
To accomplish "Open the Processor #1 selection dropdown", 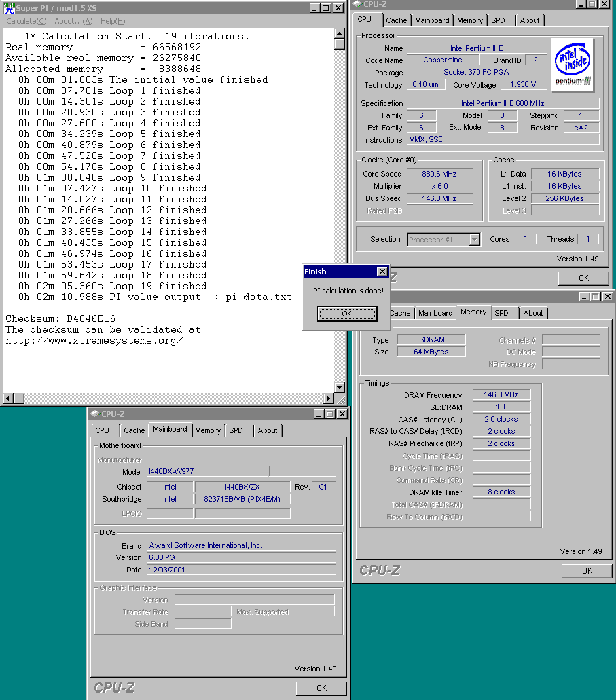I will coord(475,240).
